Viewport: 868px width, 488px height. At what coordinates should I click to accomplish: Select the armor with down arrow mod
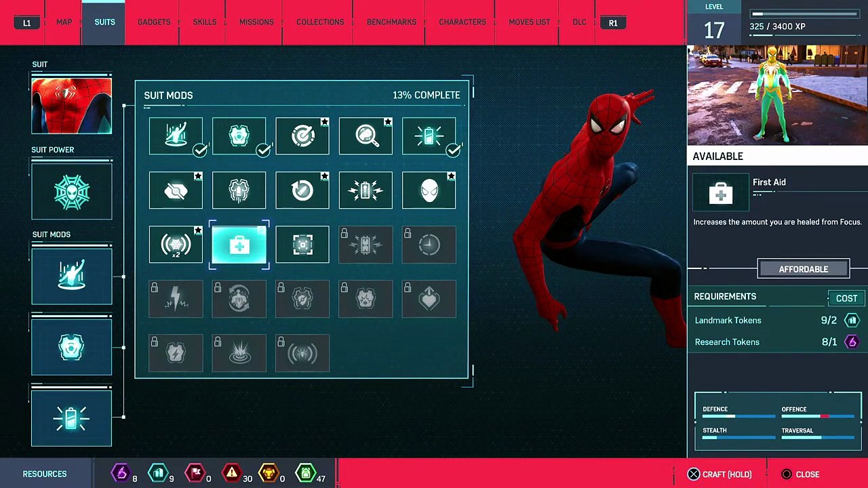(239, 190)
